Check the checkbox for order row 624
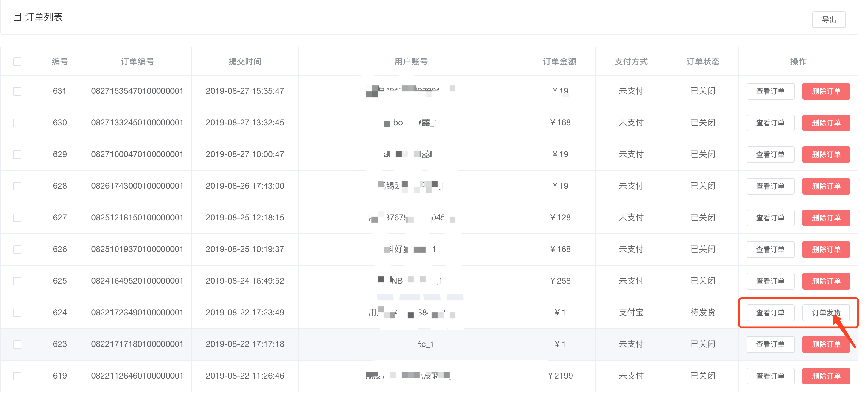This screenshot has width=868, height=400. tap(17, 313)
